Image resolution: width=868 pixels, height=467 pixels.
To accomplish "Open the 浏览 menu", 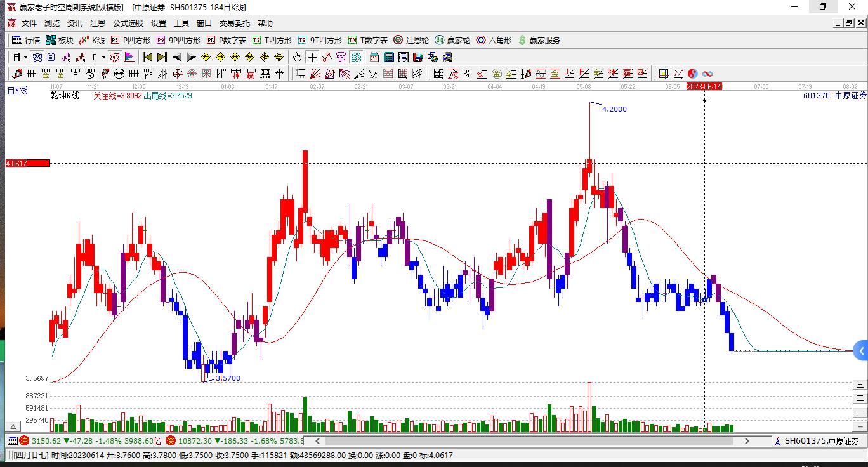I will 52,23.
